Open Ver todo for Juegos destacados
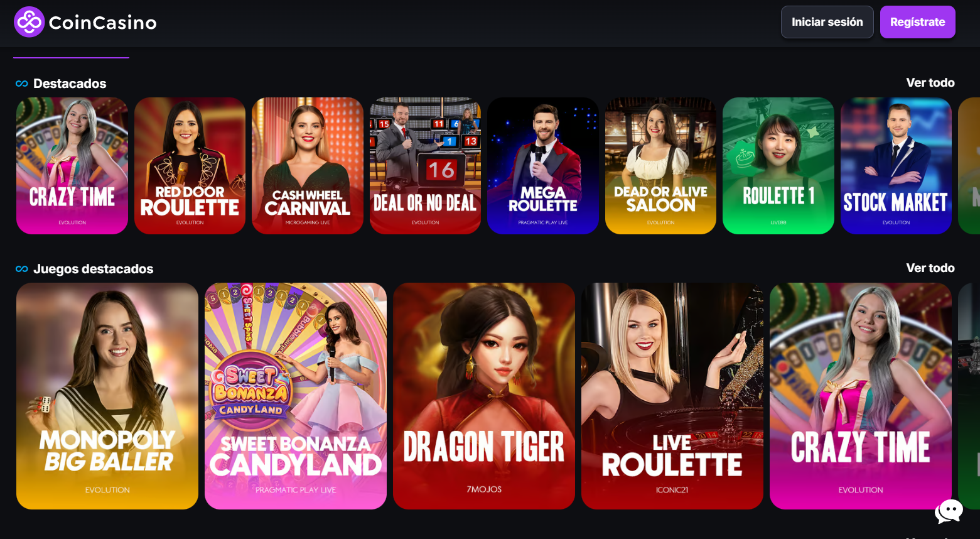The image size is (980, 539). [930, 268]
